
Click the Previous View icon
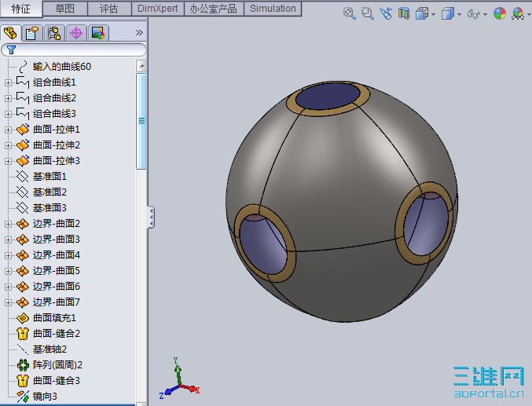coord(386,13)
